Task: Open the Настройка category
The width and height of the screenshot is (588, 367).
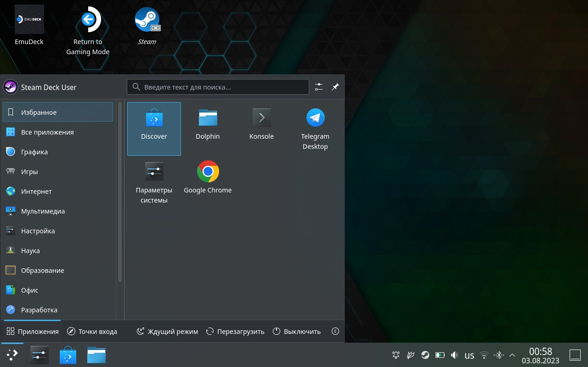Action: pos(58,231)
